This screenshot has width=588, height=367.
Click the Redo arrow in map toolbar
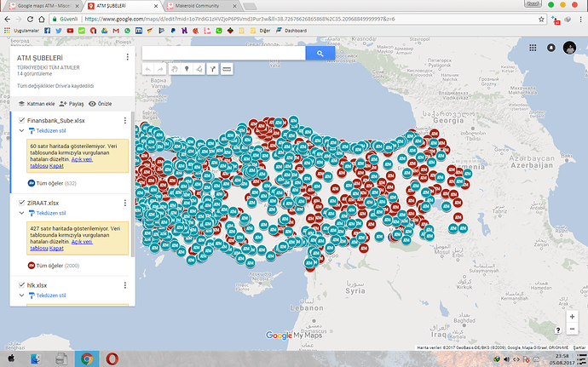[160, 69]
